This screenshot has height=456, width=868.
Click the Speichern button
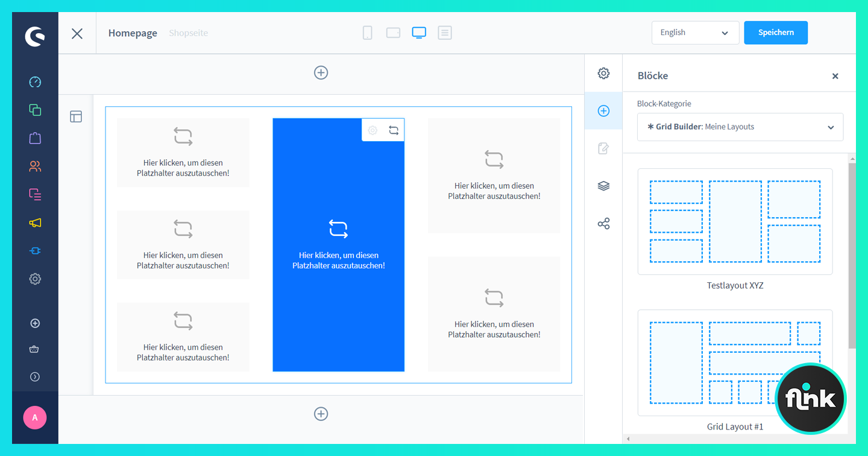coord(776,33)
